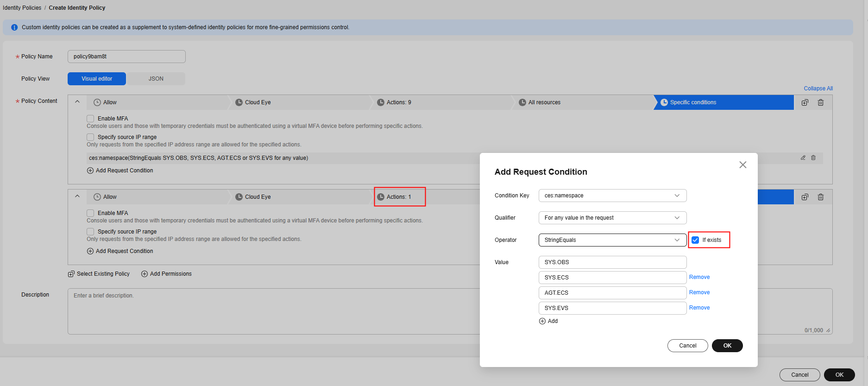Switch to the JSON policy view
Viewport: 868px width, 386px height.
tap(156, 79)
